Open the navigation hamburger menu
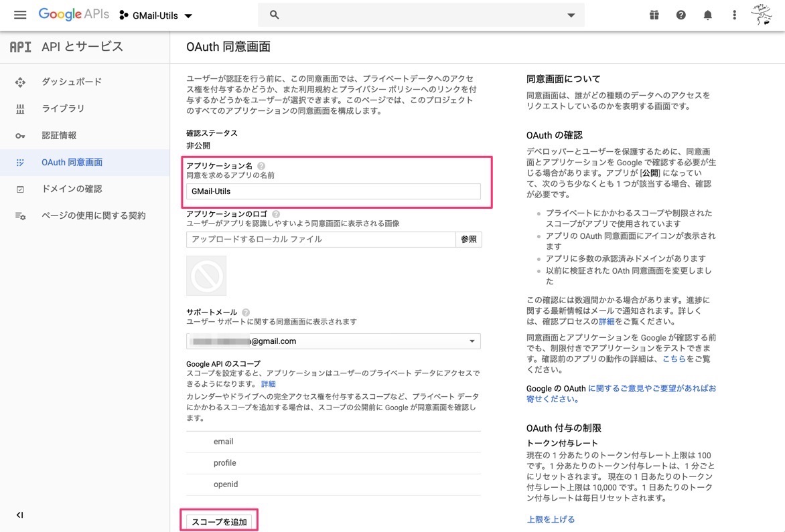The width and height of the screenshot is (785, 532). coord(20,15)
